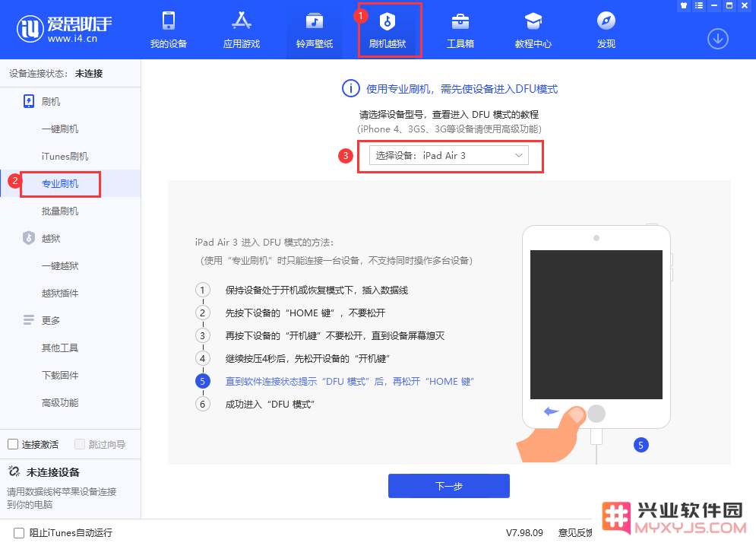Screen dimensions: 756x546
Task: Select iTunes刷机 in sidebar
Action: (65, 157)
